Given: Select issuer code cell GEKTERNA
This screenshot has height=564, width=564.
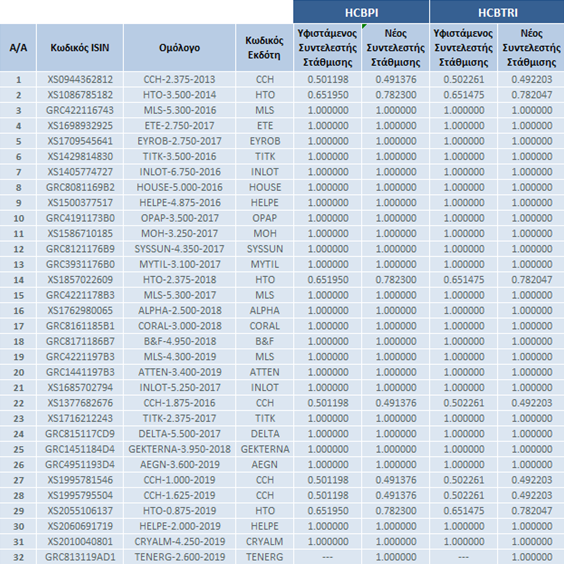Looking at the screenshot, I should (264, 449).
